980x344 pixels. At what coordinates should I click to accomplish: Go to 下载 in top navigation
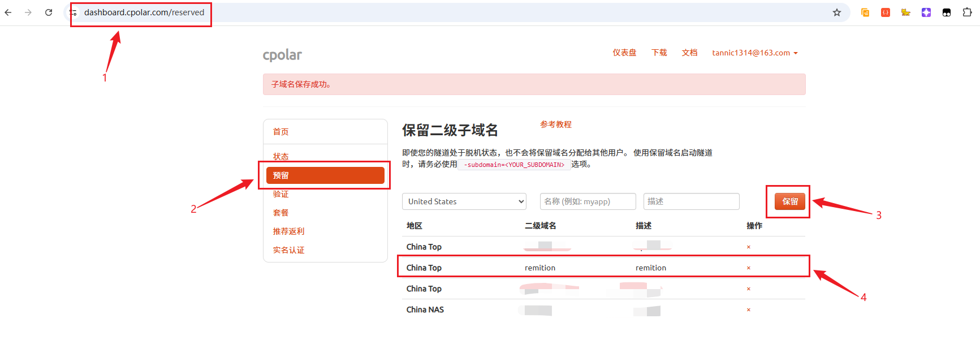click(x=659, y=53)
